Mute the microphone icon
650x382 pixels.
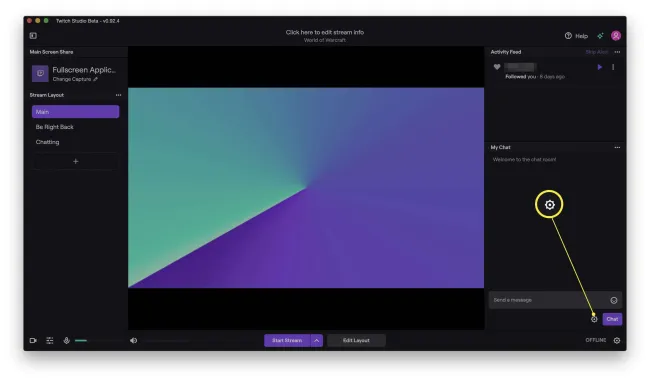tap(66, 340)
